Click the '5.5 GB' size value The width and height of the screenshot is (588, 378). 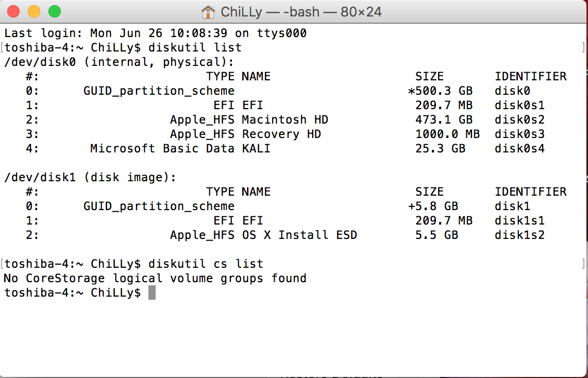pyautogui.click(x=436, y=235)
